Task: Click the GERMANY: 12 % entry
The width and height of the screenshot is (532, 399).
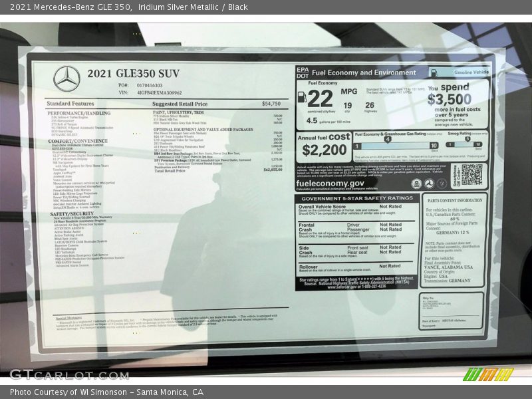Action: (453, 233)
